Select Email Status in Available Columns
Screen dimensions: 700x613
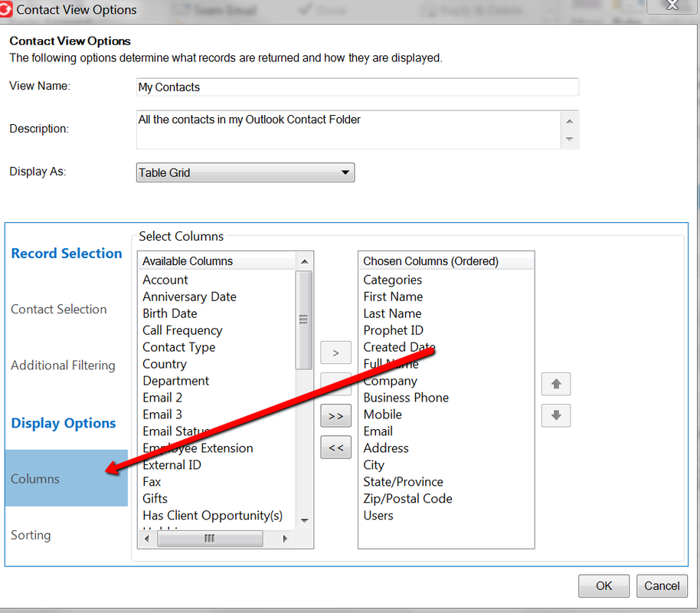point(176,431)
